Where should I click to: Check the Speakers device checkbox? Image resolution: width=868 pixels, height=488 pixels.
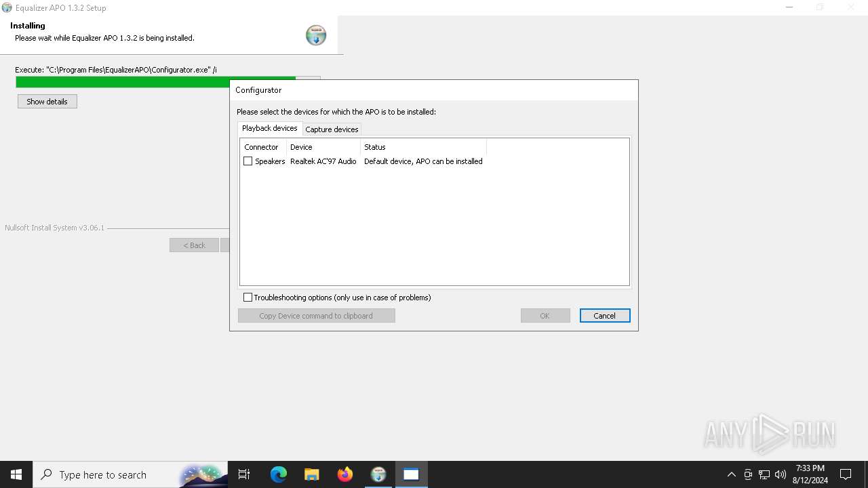248,161
